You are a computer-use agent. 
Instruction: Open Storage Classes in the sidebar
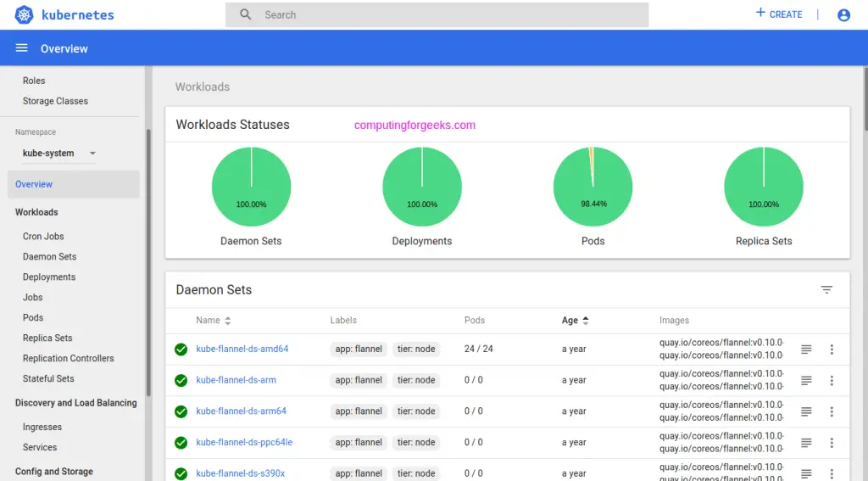[55, 101]
